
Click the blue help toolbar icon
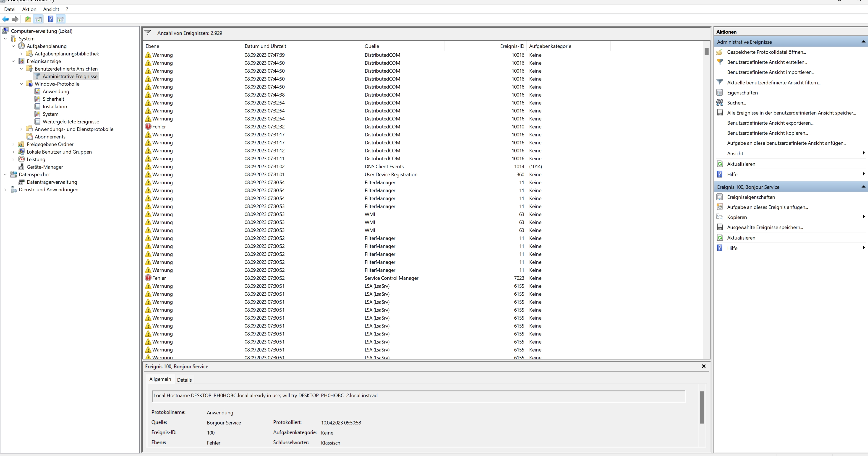(x=50, y=19)
